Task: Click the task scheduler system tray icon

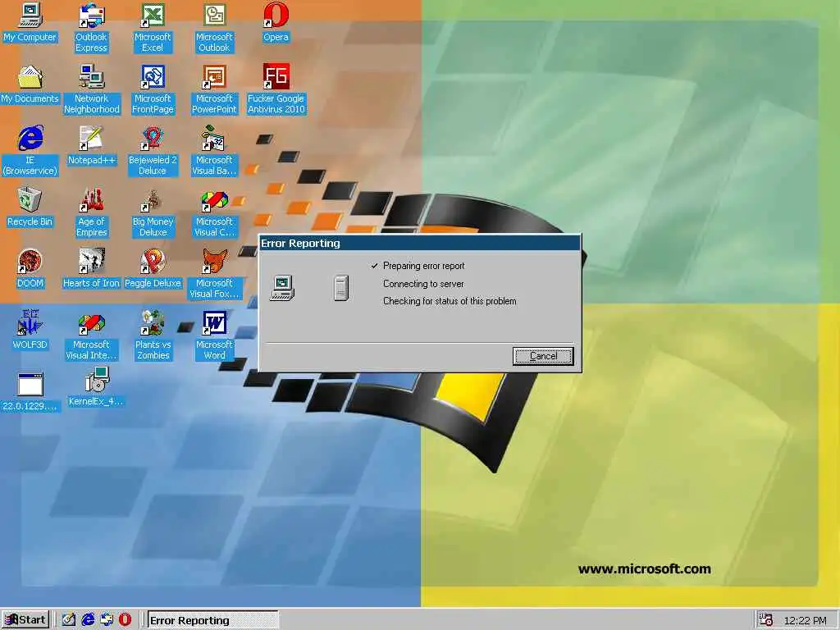Action: (x=765, y=620)
